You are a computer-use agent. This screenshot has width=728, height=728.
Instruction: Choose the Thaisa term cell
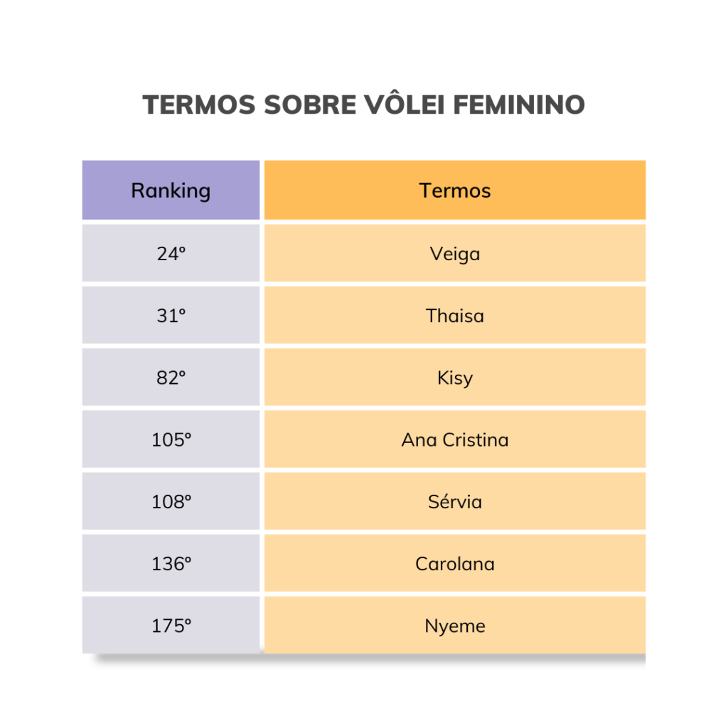pyautogui.click(x=455, y=316)
